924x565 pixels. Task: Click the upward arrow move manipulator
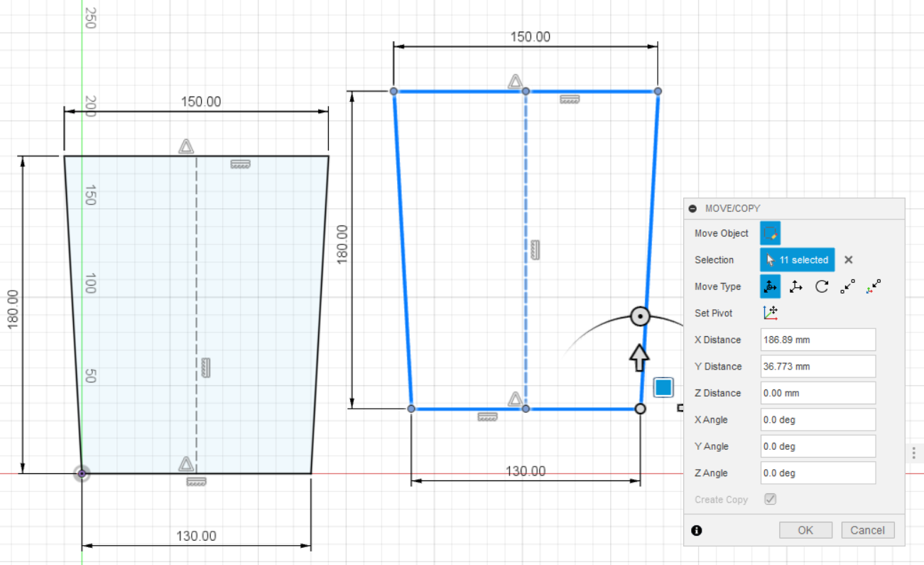640,357
